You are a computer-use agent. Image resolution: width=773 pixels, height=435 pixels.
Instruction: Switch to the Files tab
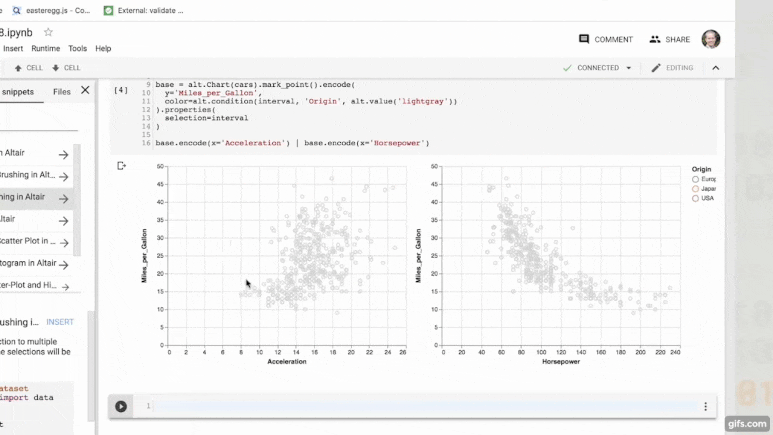coord(62,91)
